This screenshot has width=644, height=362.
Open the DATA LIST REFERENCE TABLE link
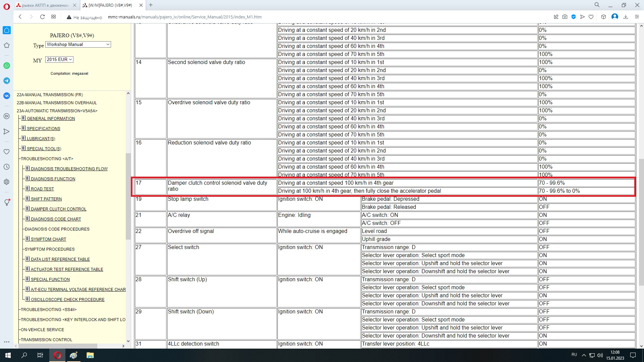(60, 259)
